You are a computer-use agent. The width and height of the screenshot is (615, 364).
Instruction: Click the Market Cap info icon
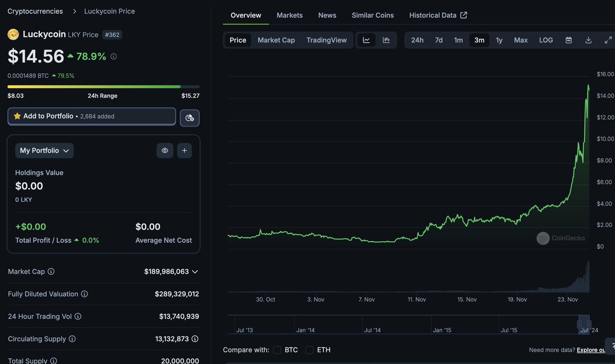51,272
